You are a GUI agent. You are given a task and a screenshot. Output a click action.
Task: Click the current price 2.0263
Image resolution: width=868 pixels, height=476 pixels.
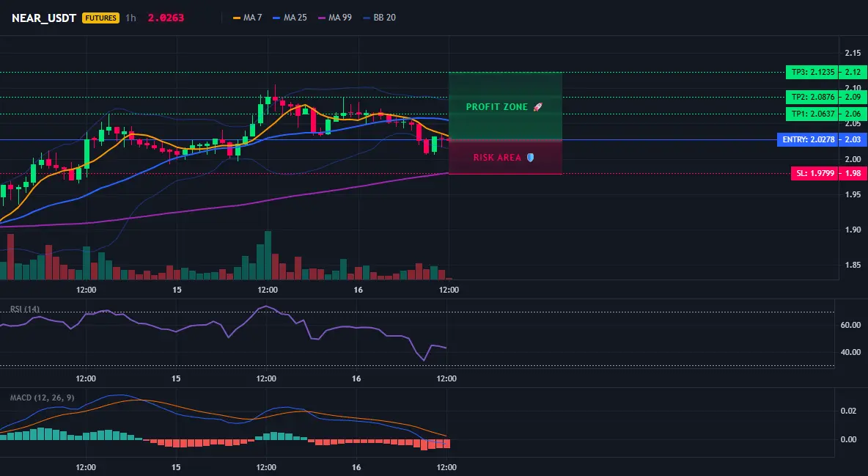pyautogui.click(x=166, y=18)
